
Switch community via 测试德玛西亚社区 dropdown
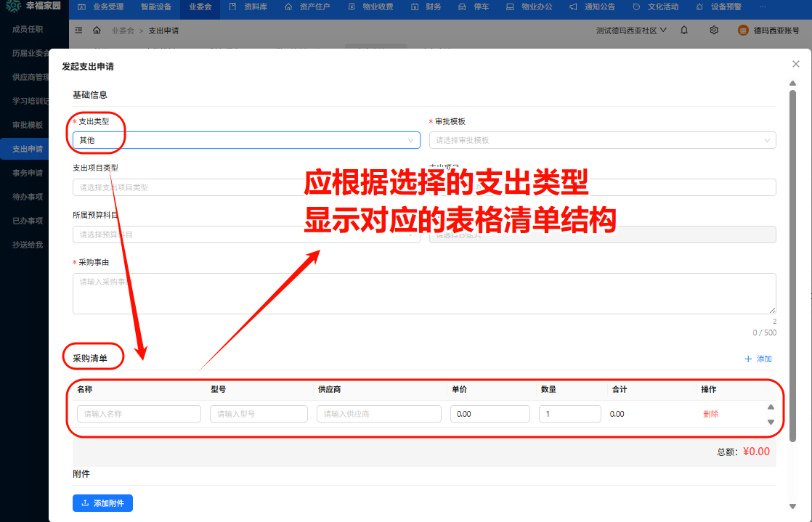pos(631,30)
